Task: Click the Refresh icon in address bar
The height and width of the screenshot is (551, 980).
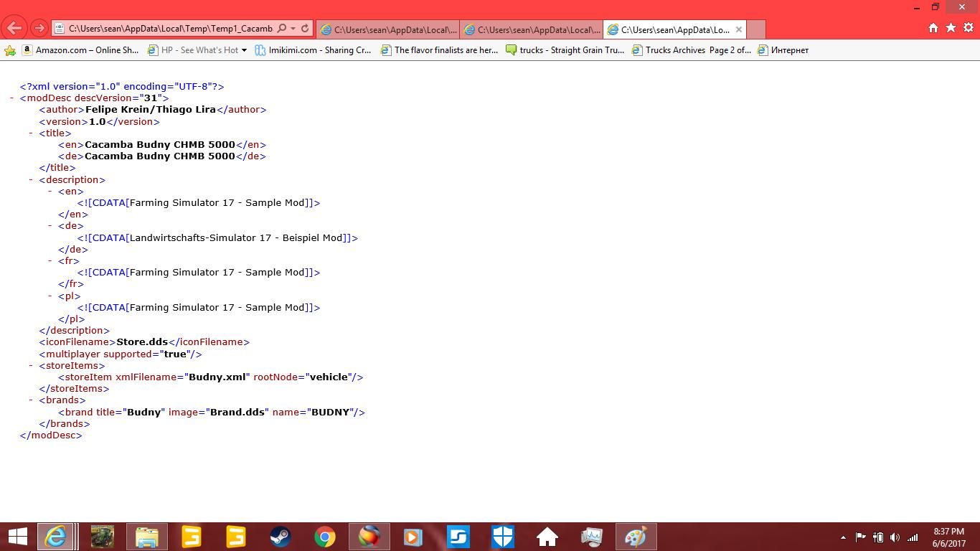Action: [x=305, y=29]
